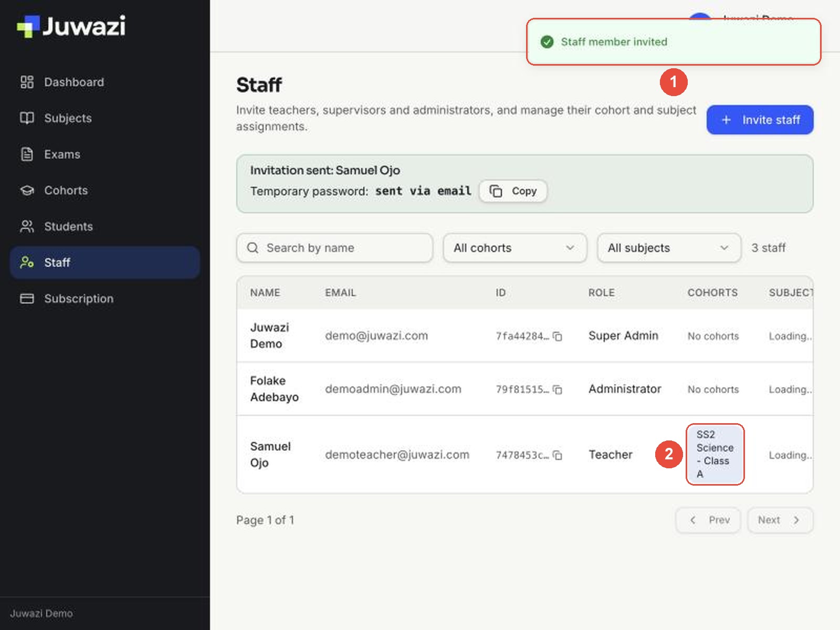Click the Staff sidebar icon

point(27,262)
